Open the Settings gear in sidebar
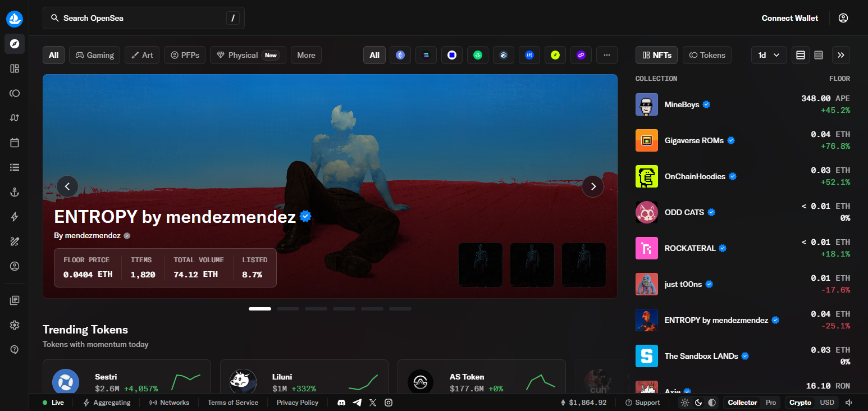 point(15,325)
